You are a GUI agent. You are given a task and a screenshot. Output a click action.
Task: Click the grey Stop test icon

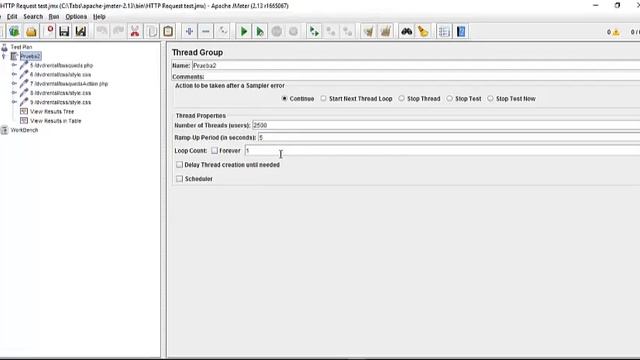pyautogui.click(x=277, y=31)
